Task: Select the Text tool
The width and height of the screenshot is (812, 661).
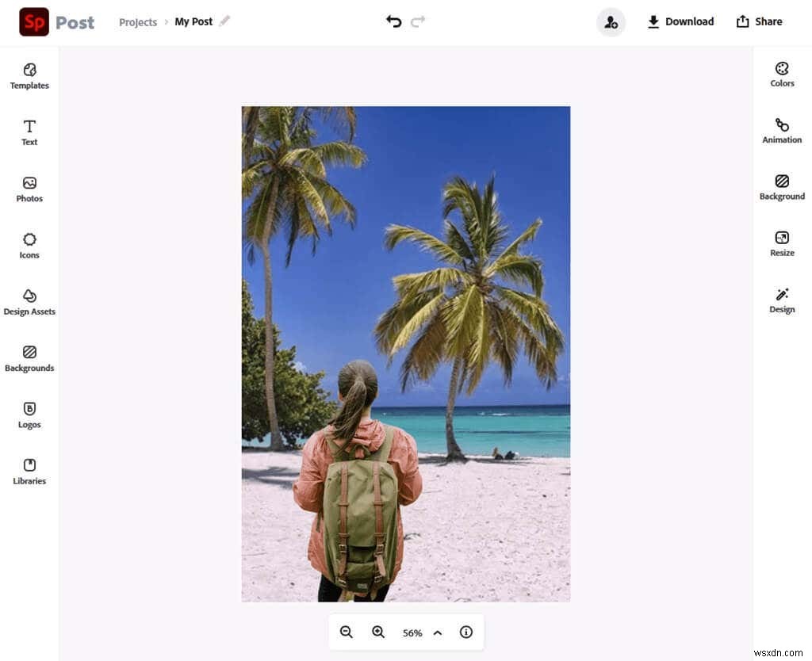Action: tap(29, 132)
